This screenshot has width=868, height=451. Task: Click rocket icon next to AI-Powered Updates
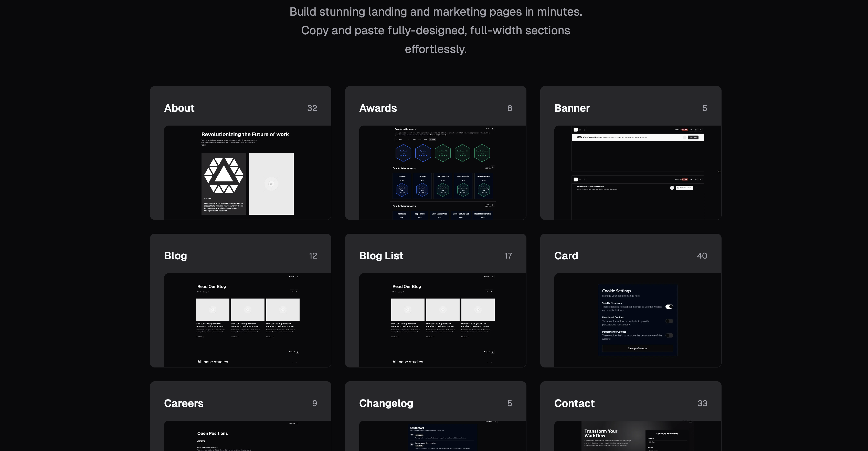[x=584, y=137]
